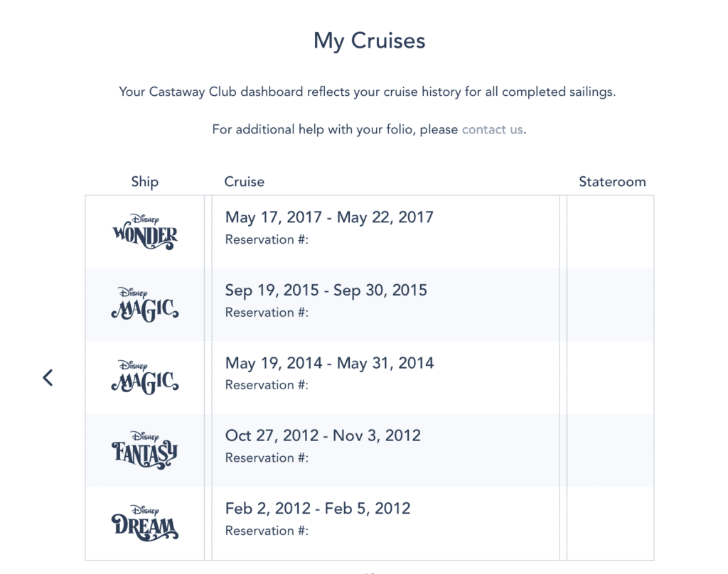
Task: Click the Disney Magic logo for Sep 2015
Action: tap(145, 304)
